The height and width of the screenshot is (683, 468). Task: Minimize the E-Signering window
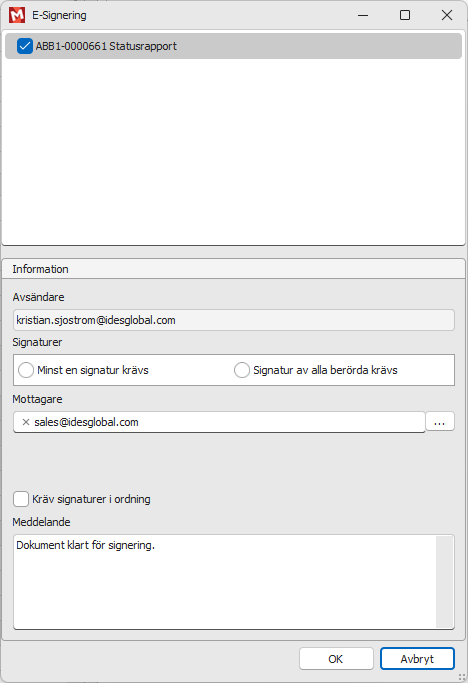click(363, 15)
